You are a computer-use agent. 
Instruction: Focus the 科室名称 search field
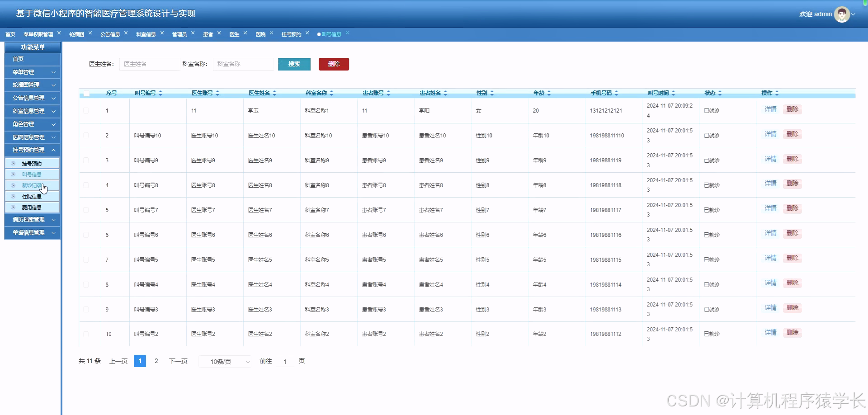pyautogui.click(x=243, y=64)
